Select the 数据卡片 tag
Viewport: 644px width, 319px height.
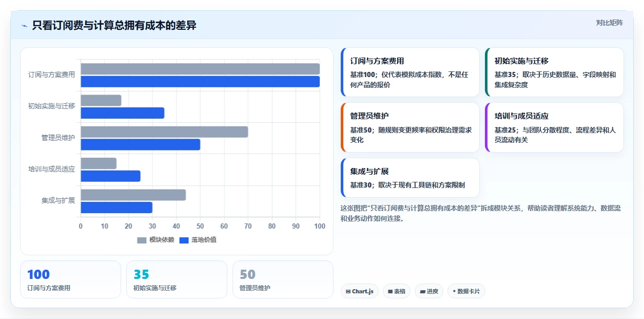466,291
